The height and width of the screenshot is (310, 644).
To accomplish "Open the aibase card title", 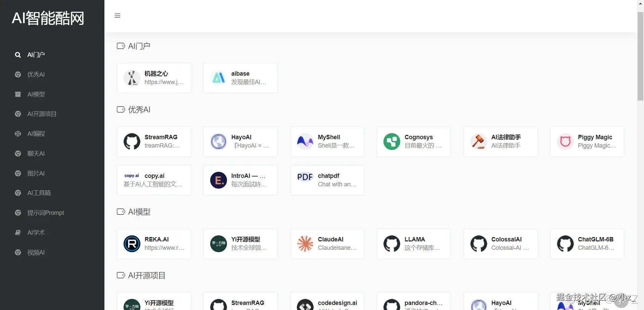I will [x=240, y=74].
